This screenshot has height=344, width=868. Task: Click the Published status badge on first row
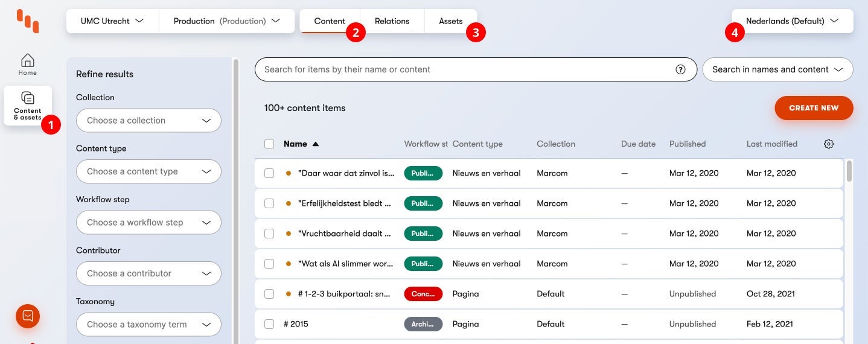423,173
